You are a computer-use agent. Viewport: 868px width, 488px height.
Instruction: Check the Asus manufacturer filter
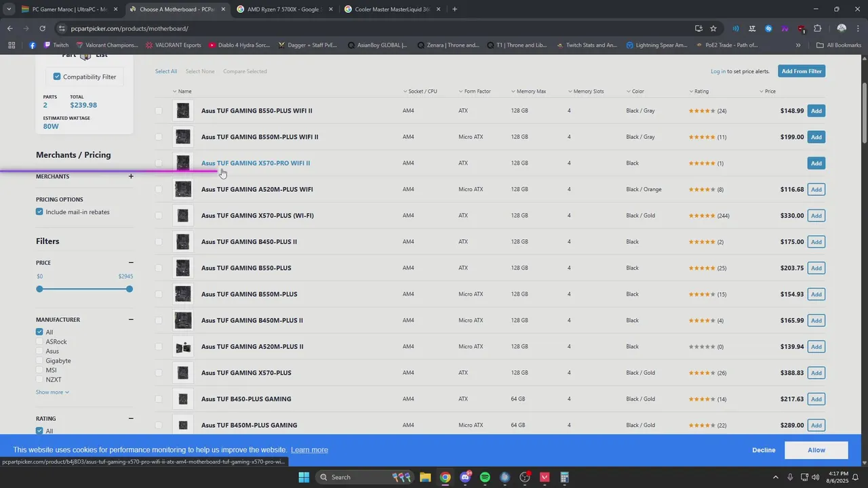[39, 351]
